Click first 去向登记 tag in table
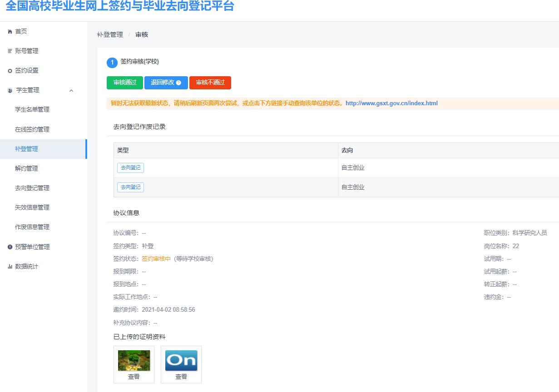 pos(130,168)
